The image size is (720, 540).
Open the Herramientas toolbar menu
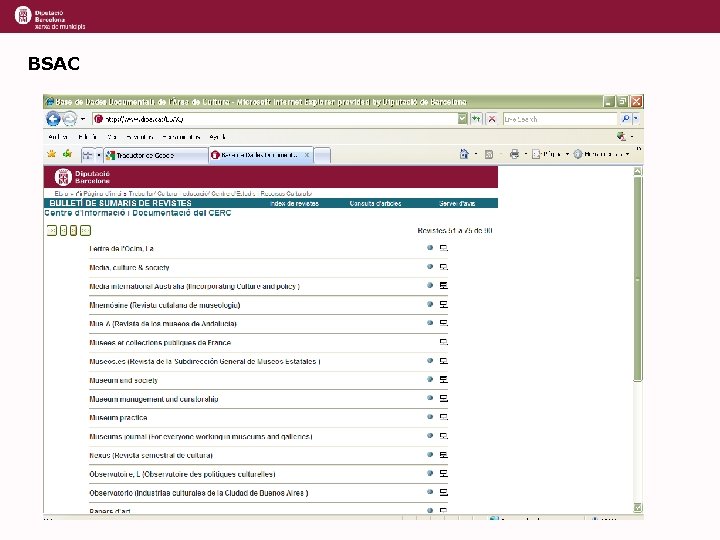(x=602, y=154)
